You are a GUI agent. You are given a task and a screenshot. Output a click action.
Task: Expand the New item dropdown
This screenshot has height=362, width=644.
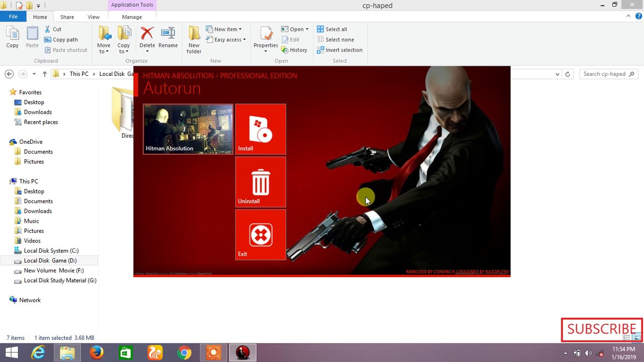tap(239, 29)
